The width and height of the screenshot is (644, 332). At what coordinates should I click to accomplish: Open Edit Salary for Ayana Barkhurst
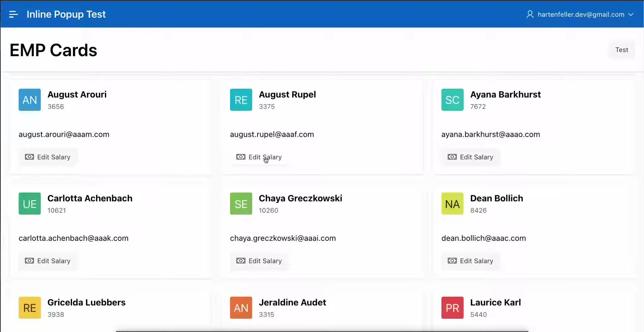470,157
